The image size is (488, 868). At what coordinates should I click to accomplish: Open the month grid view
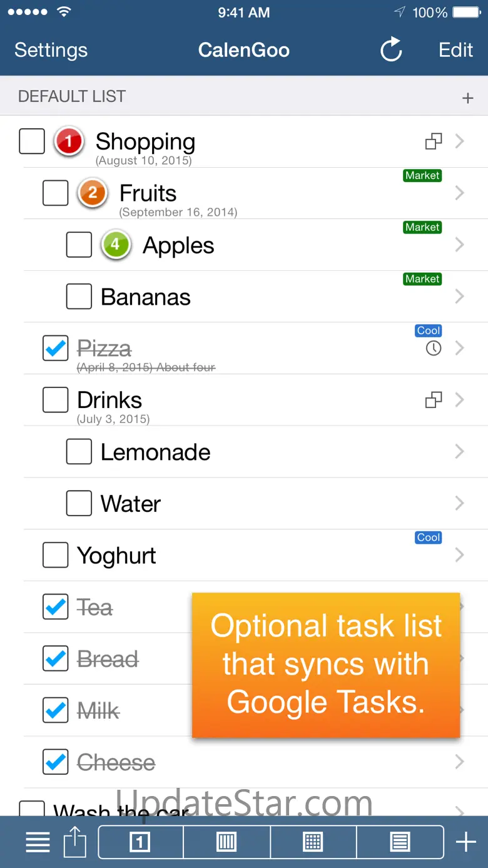coord(313,842)
